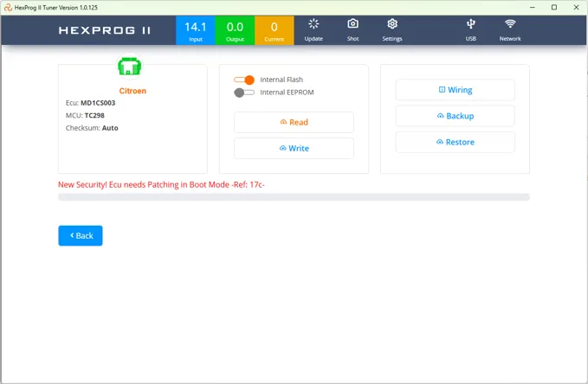Viewport: 588px width, 384px height.
Task: Run a Backup of the ECU
Action: pos(456,116)
